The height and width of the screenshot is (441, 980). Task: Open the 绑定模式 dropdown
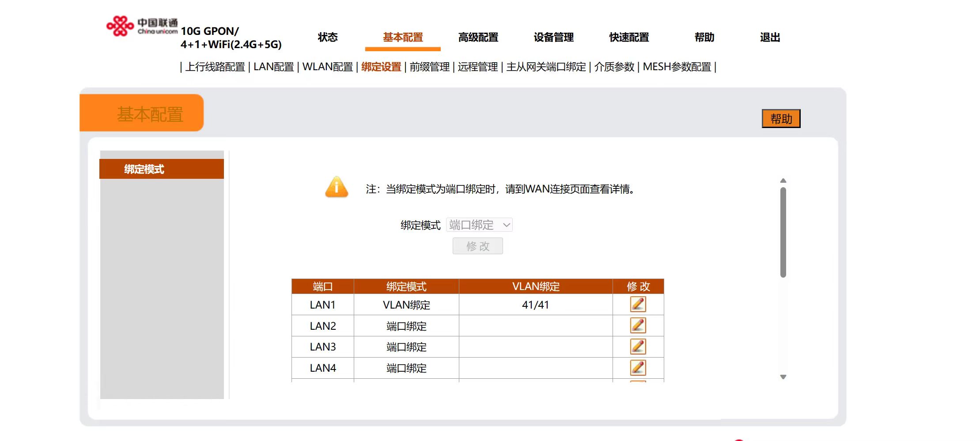click(x=479, y=225)
